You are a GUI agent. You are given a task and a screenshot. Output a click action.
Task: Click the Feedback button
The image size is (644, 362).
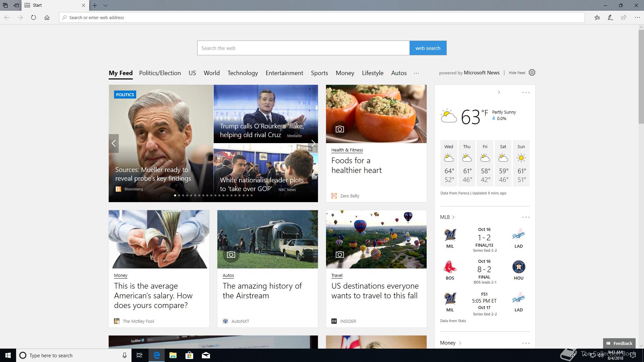click(619, 343)
